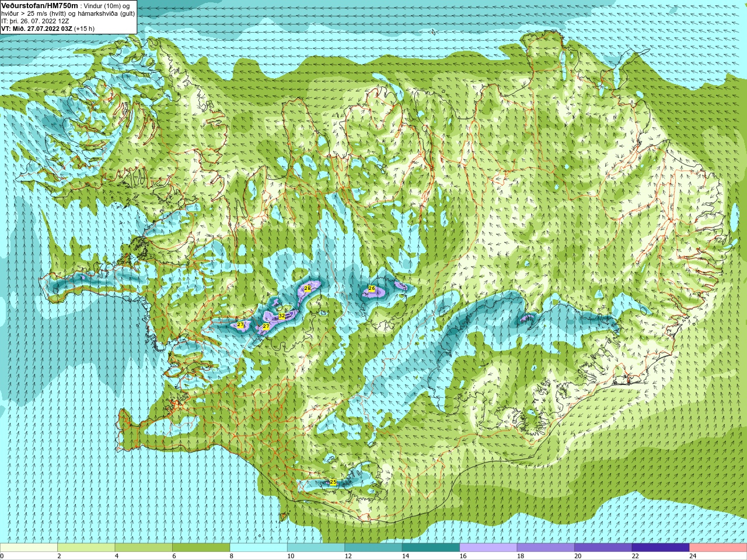Image resolution: width=747 pixels, height=560 pixels.
Task: Click the VT: Mið. 27.07.2022 03Z valid time
Action: point(36,29)
